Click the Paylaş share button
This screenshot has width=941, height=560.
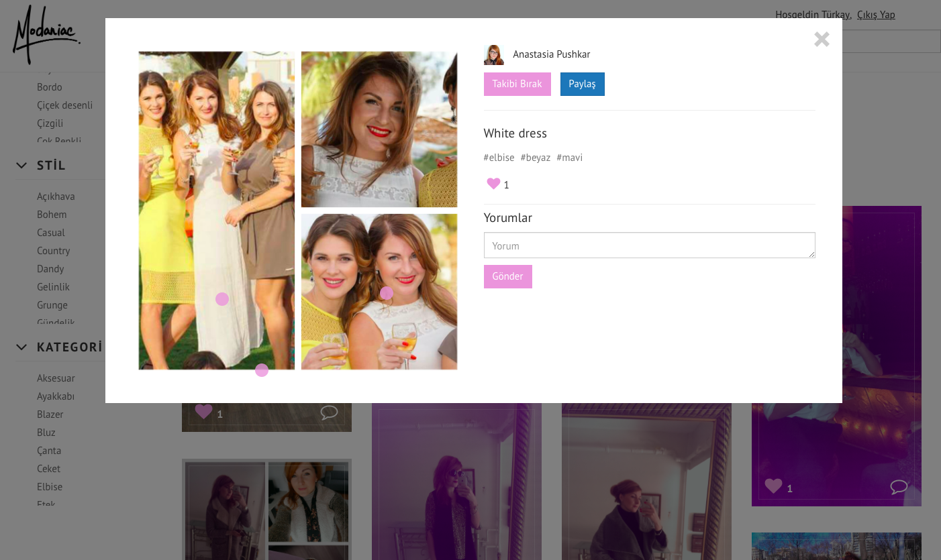click(x=583, y=84)
